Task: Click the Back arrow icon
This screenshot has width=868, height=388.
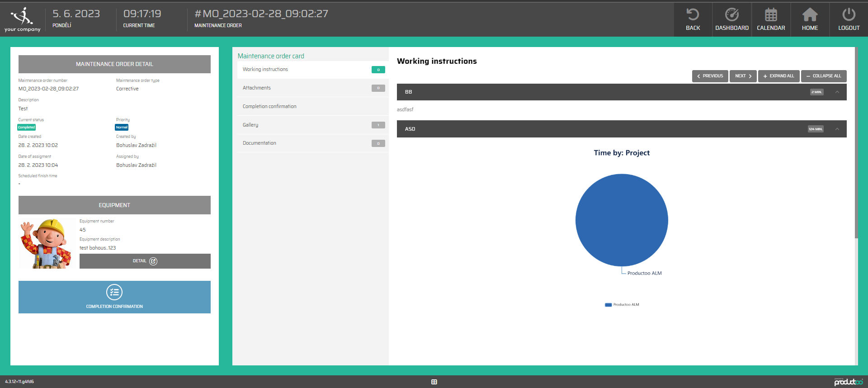Action: click(x=693, y=15)
